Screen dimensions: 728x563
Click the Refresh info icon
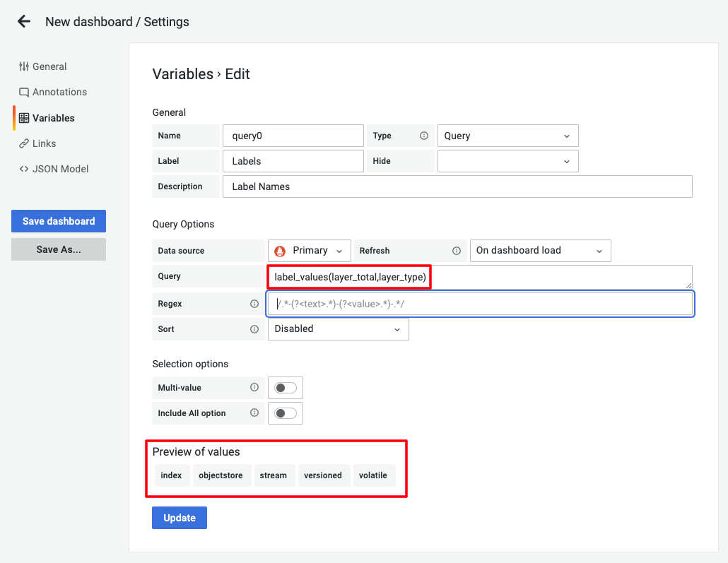tap(457, 250)
